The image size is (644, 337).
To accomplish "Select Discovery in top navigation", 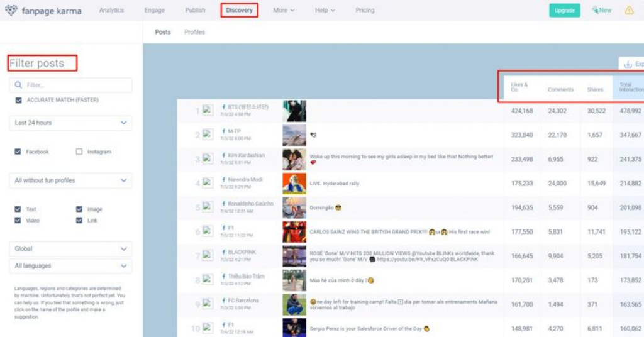I will [x=239, y=10].
